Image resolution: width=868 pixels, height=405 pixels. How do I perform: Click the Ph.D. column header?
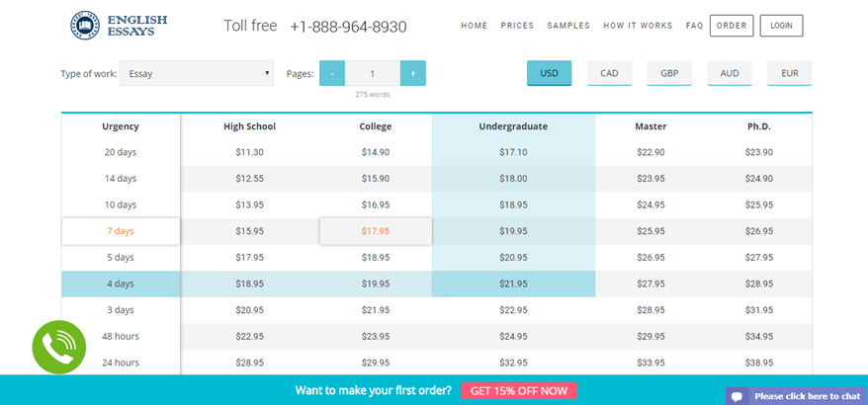759,126
